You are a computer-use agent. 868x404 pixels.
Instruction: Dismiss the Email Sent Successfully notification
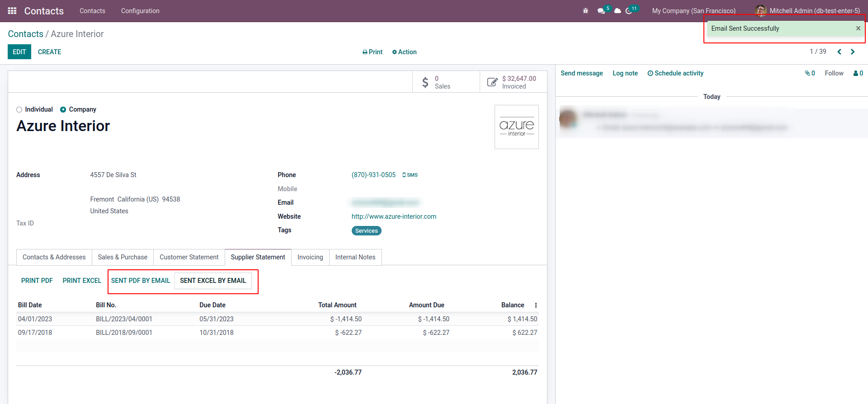(858, 28)
